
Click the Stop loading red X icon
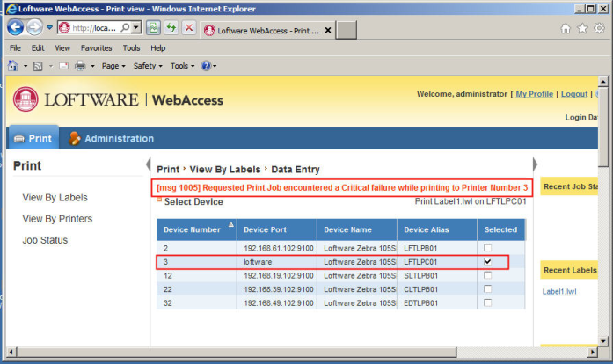click(x=189, y=28)
